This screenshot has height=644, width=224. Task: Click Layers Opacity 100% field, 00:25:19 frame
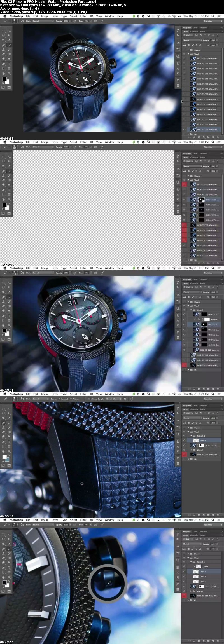click(213, 292)
